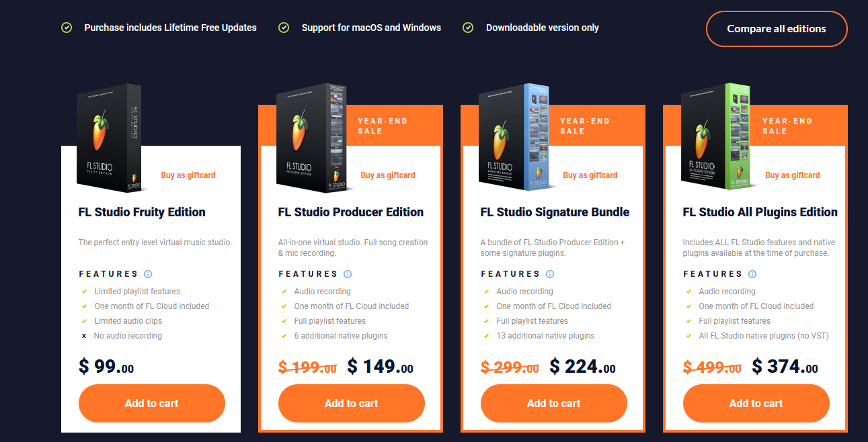Click the FL Studio All Plugins Edition title
868x442 pixels.
tap(760, 212)
